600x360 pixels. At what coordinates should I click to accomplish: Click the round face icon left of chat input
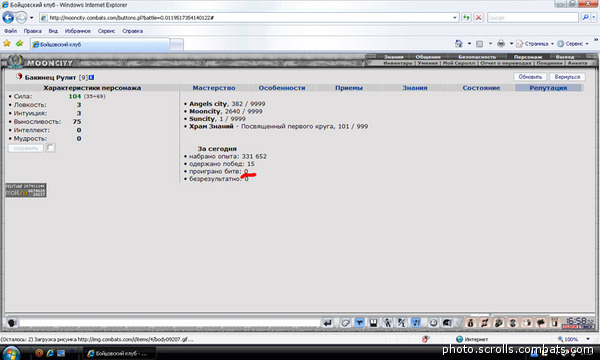[12, 323]
